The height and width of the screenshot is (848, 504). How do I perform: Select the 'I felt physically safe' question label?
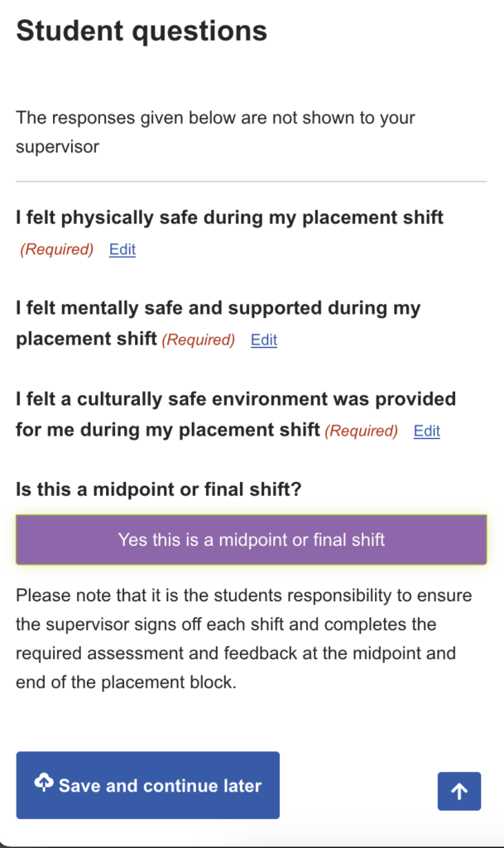229,218
